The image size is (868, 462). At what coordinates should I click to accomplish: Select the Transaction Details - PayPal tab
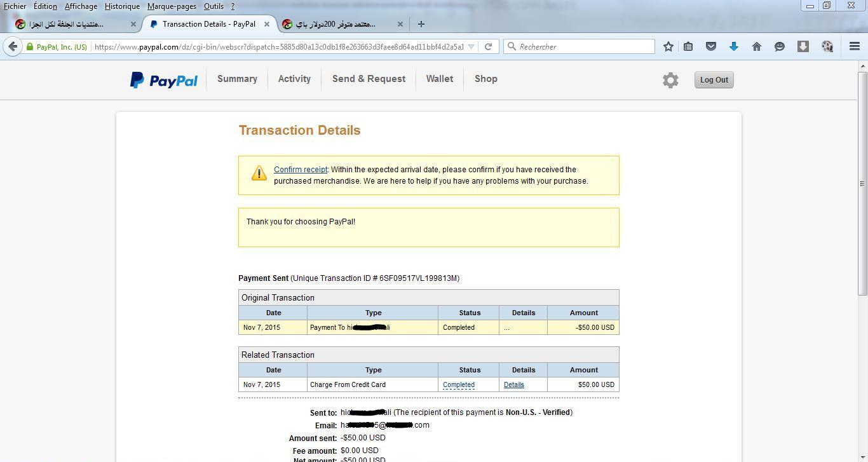click(208, 24)
